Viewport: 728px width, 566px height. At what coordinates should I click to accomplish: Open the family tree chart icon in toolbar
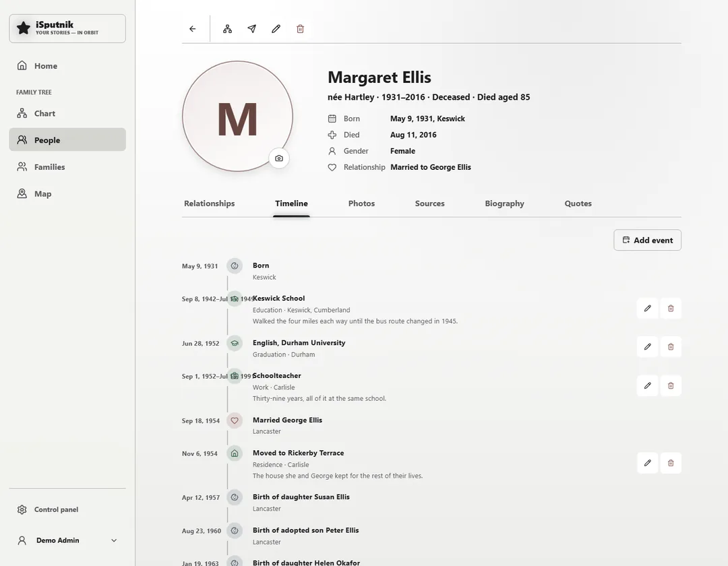pos(228,29)
